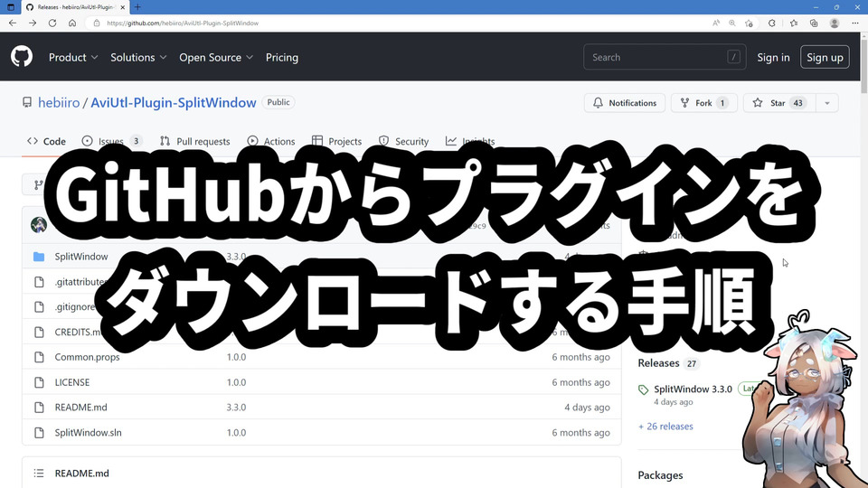Screen dimensions: 868x488
Task: Open a new browser tab with plus
Action: click(x=137, y=7)
